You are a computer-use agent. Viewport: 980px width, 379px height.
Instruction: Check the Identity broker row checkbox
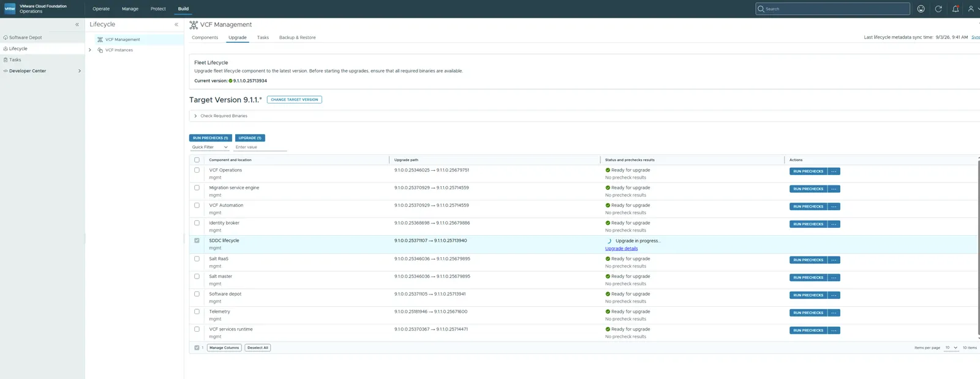click(x=197, y=223)
